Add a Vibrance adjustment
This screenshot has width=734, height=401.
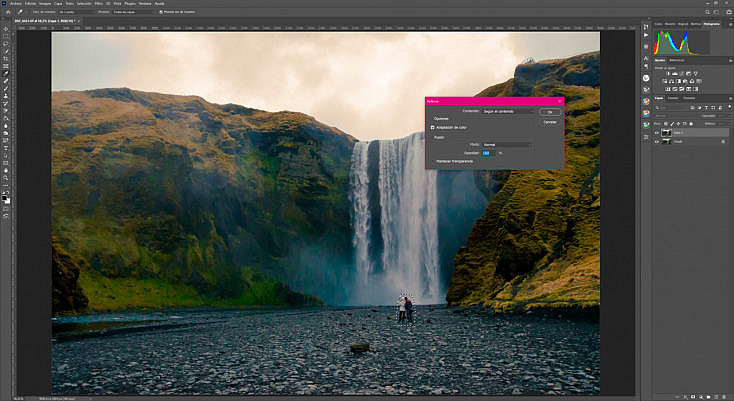696,74
